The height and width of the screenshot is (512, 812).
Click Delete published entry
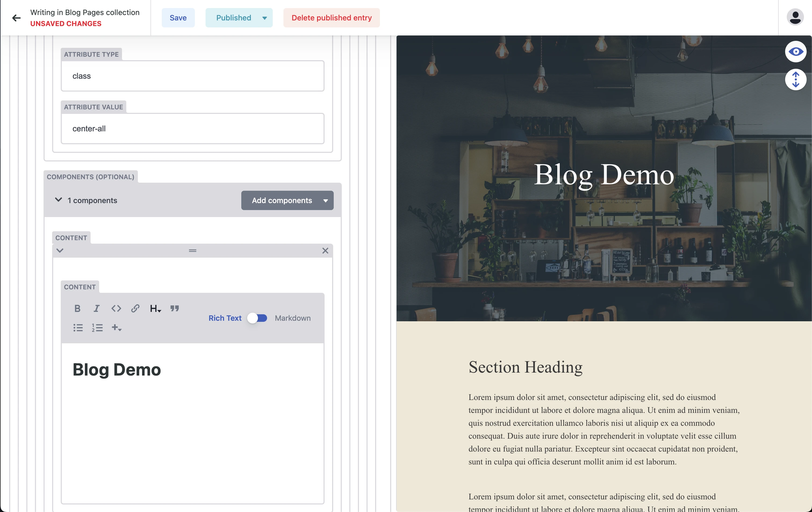332,18
